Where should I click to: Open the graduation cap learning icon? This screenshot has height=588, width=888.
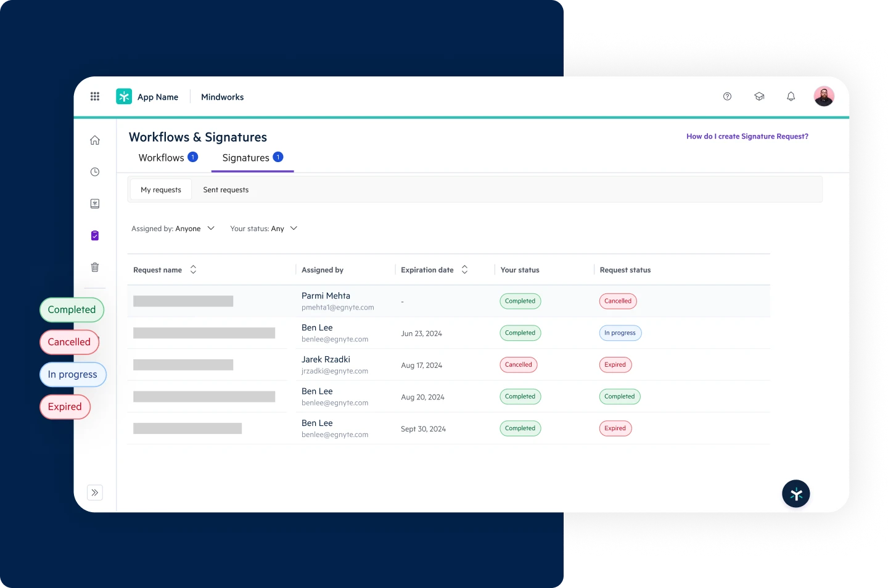pos(759,97)
